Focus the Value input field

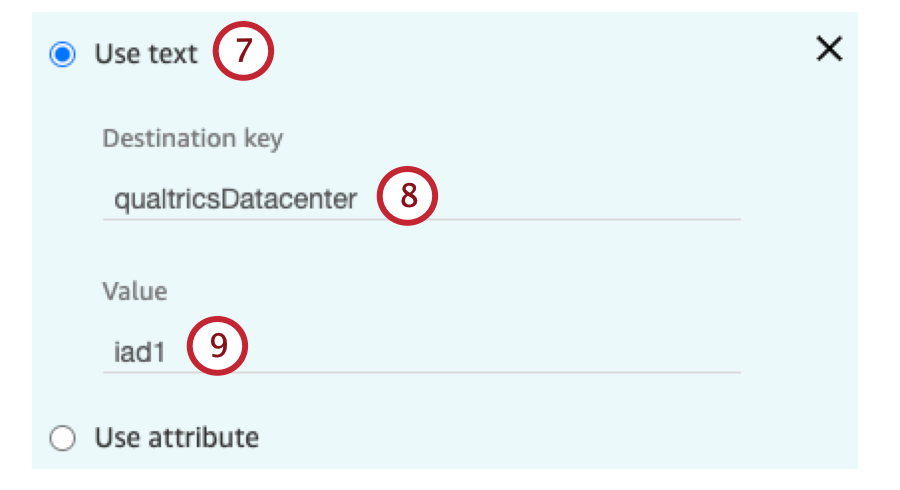point(422,352)
